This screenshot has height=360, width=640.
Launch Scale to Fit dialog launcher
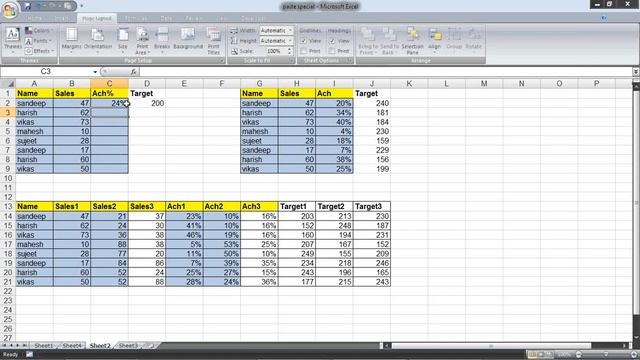click(292, 60)
